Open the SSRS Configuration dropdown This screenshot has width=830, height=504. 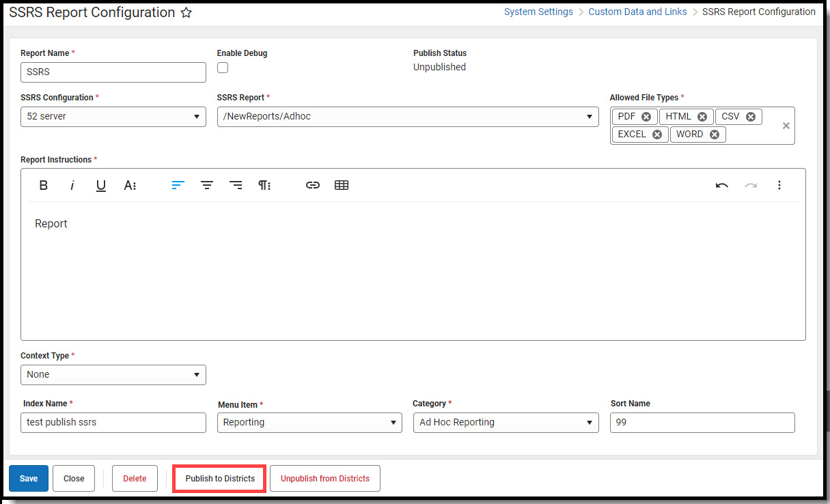point(197,116)
